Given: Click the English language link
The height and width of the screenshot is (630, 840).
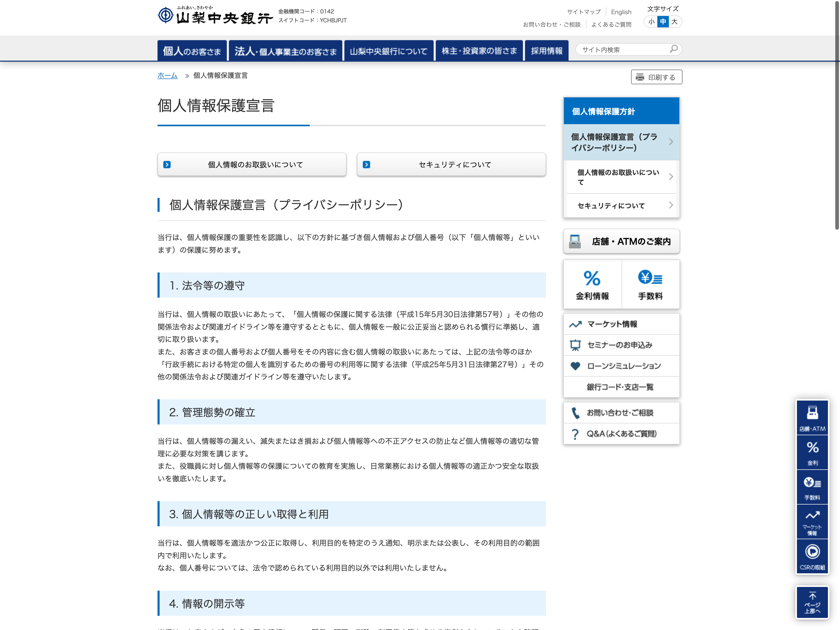Looking at the screenshot, I should point(621,12).
